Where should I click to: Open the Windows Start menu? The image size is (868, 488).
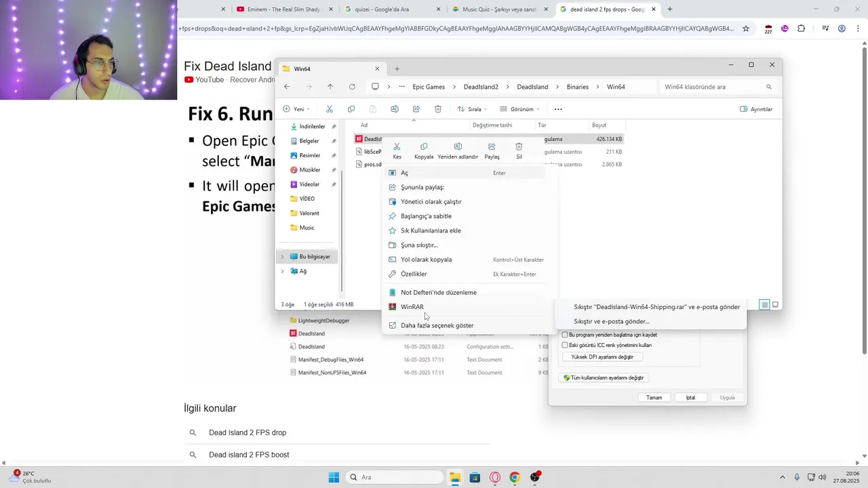(334, 477)
